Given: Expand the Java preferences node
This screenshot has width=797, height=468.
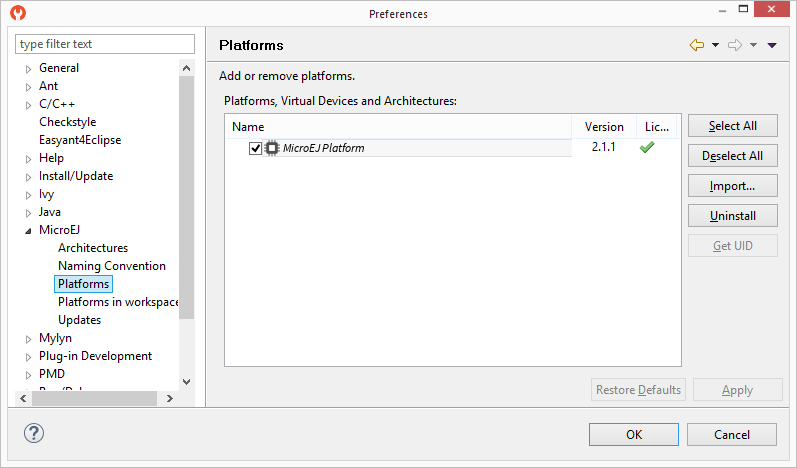Looking at the screenshot, I should point(28,213).
